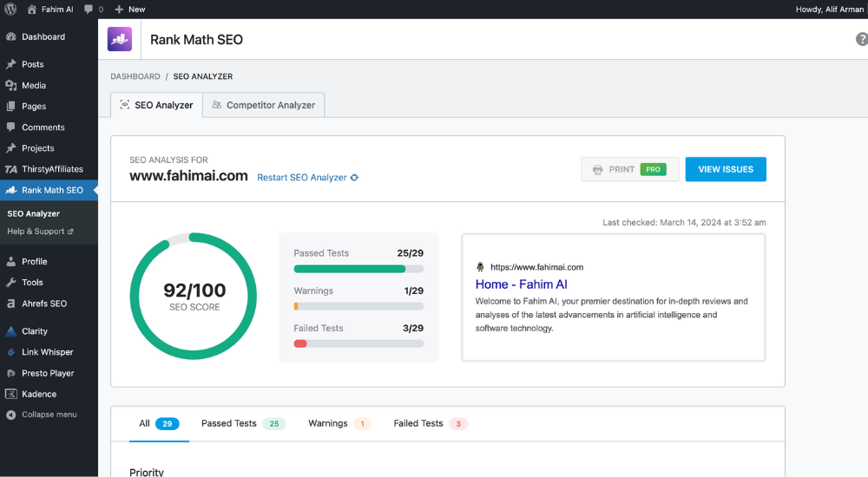Click the 25/29 passed tests count
Viewport: 868px width, 477px height.
(x=411, y=253)
